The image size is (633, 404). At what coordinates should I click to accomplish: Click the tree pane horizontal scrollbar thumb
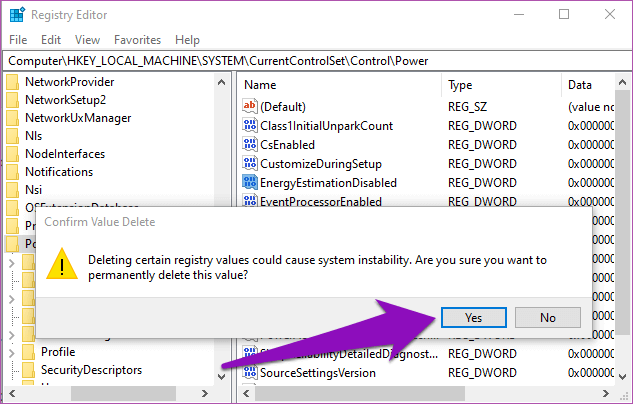[124, 393]
